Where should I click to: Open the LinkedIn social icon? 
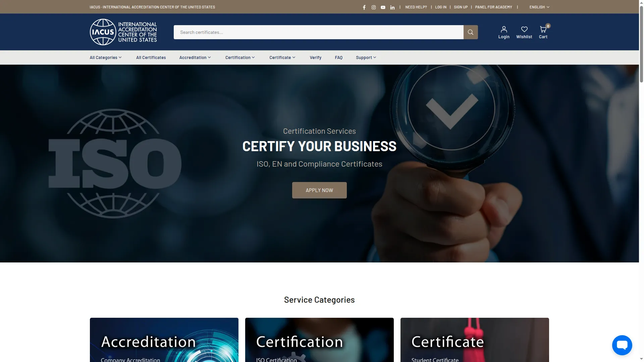pyautogui.click(x=392, y=7)
